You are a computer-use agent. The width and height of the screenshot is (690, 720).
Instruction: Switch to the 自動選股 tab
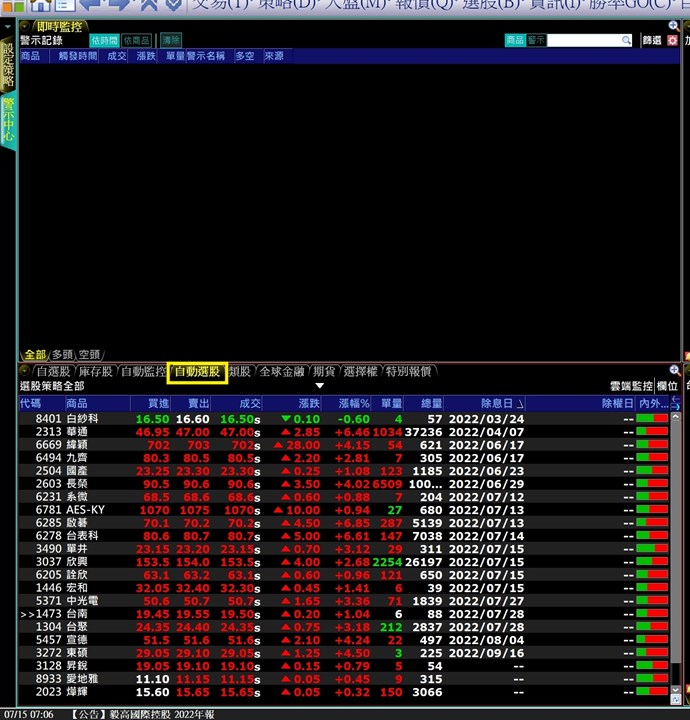(197, 372)
